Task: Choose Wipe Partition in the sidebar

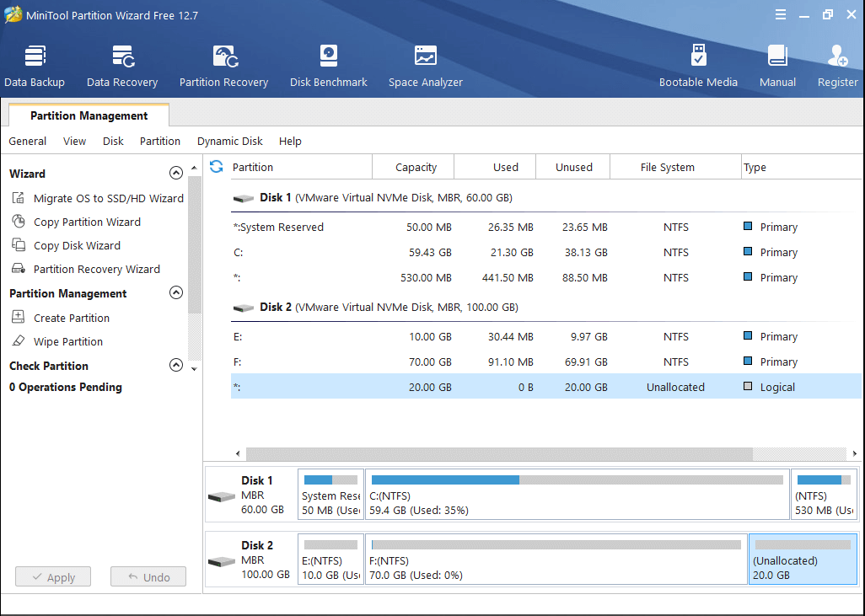Action: [67, 341]
